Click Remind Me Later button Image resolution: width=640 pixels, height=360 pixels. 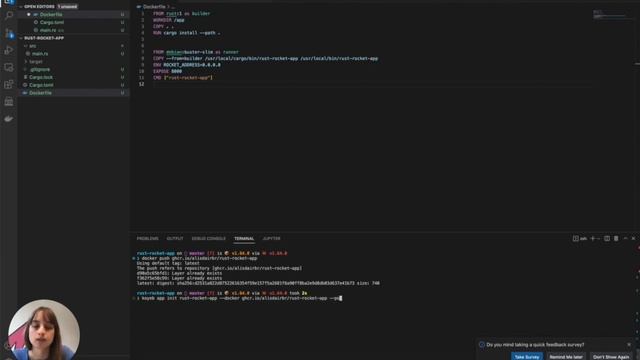tap(566, 357)
